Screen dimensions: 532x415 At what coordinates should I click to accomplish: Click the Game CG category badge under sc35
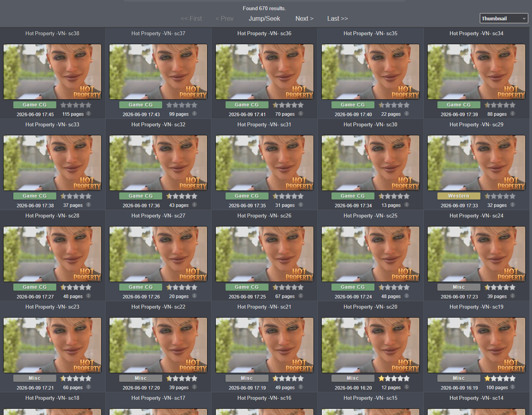pos(353,105)
